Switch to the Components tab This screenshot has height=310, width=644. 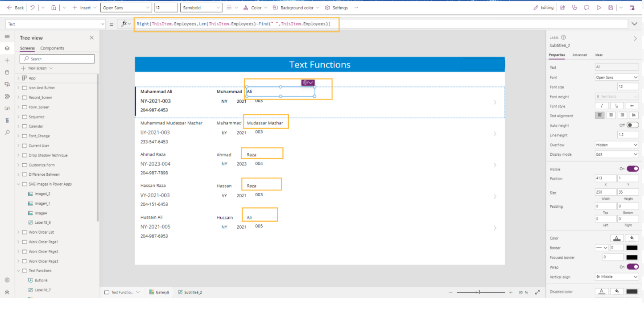click(52, 48)
